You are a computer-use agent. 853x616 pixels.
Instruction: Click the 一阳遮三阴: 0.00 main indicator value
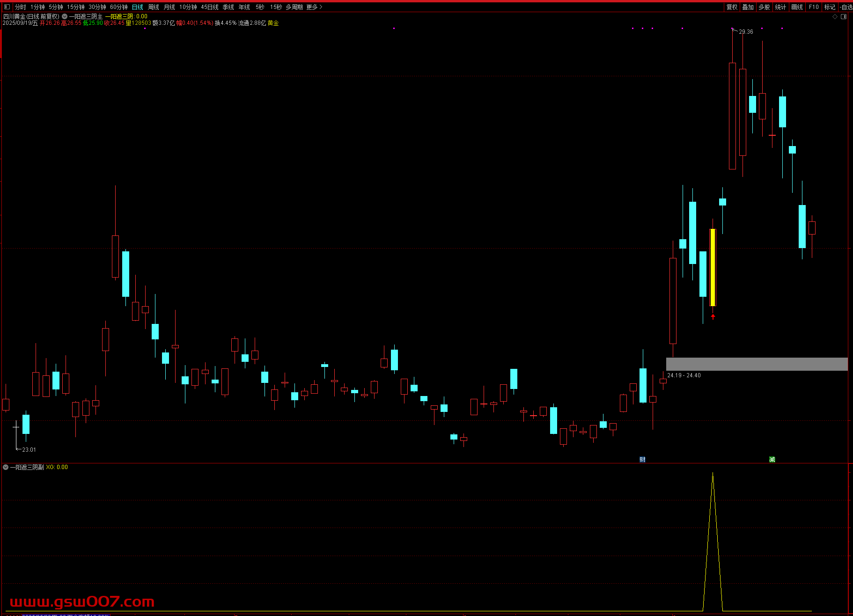point(126,16)
